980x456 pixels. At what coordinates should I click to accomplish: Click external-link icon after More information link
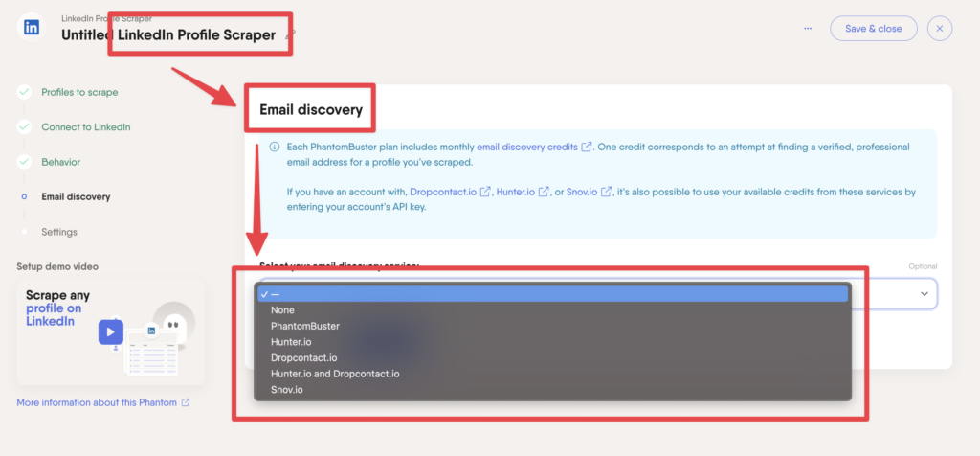pyautogui.click(x=186, y=402)
